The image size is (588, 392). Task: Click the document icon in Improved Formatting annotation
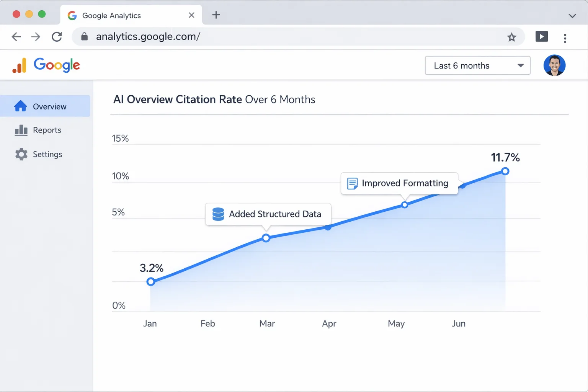pyautogui.click(x=352, y=183)
